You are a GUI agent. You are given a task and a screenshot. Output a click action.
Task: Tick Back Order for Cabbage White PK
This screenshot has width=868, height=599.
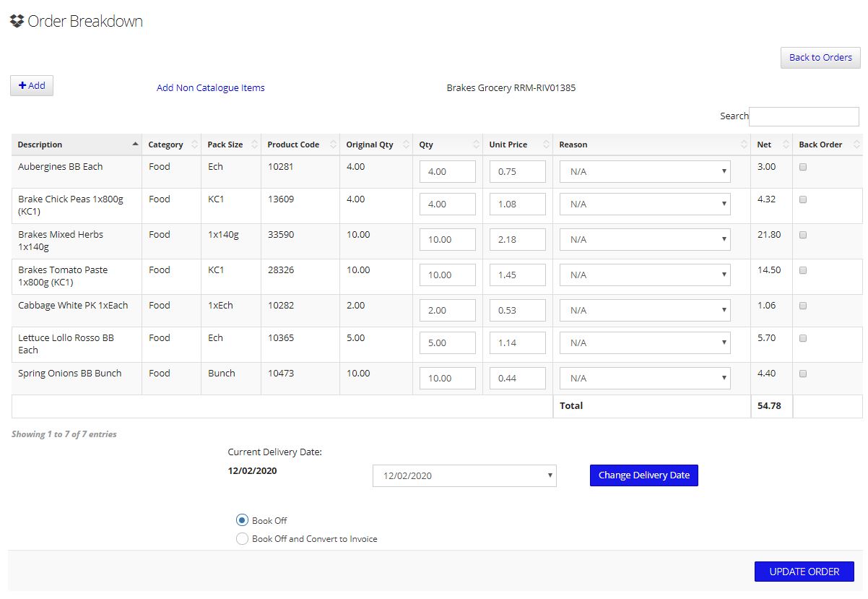(802, 306)
